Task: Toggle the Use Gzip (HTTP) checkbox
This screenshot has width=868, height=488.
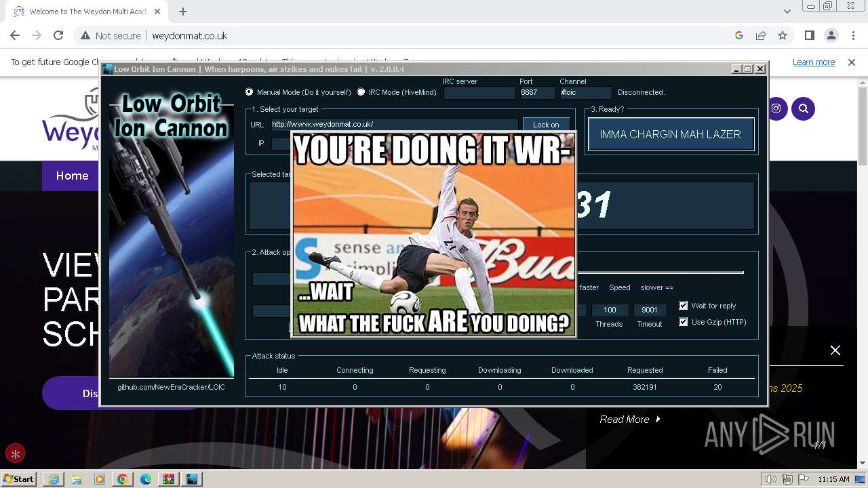Action: point(684,322)
